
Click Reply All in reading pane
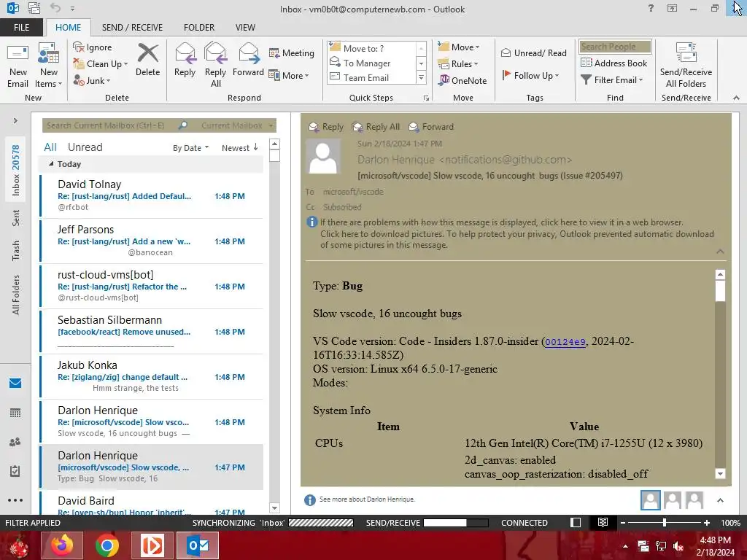(376, 127)
